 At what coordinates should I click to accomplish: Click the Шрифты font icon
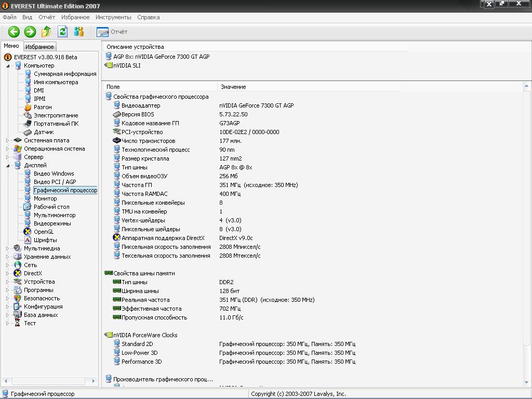(x=28, y=240)
